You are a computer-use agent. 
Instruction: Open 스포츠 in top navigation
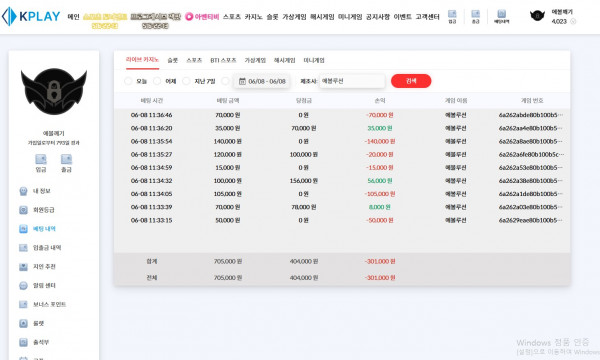tap(232, 17)
